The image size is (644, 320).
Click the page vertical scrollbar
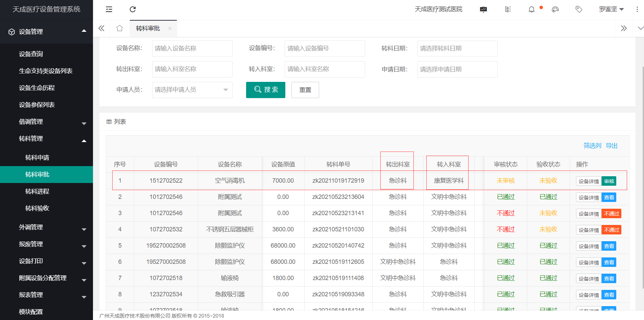[643, 178]
